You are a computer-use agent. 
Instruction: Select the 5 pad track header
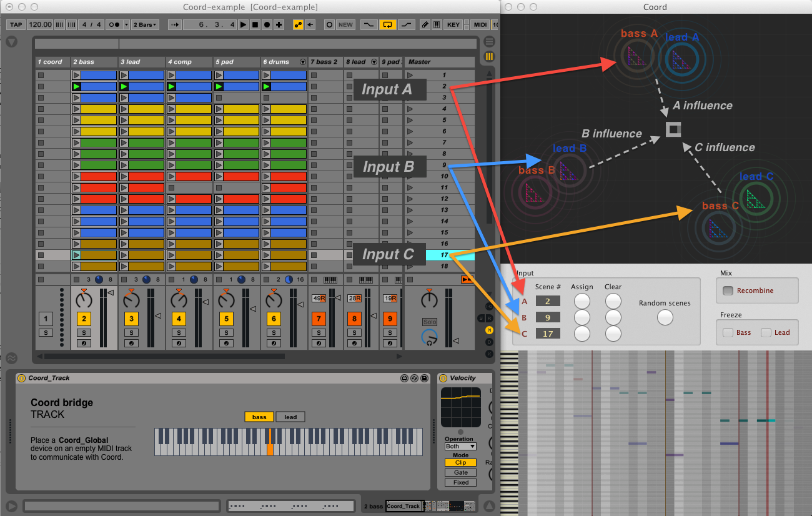[x=237, y=62]
